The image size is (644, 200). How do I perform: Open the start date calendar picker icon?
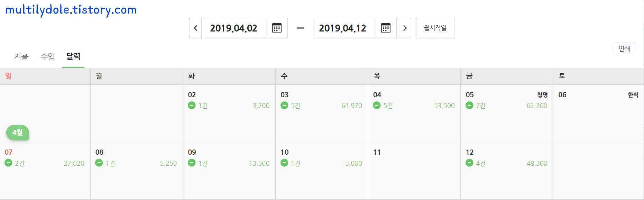277,28
